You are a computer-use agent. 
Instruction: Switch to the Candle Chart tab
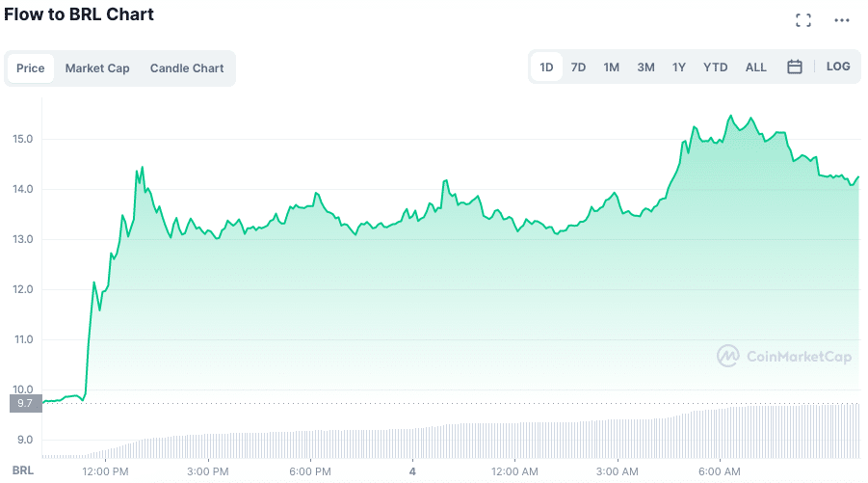pyautogui.click(x=187, y=68)
